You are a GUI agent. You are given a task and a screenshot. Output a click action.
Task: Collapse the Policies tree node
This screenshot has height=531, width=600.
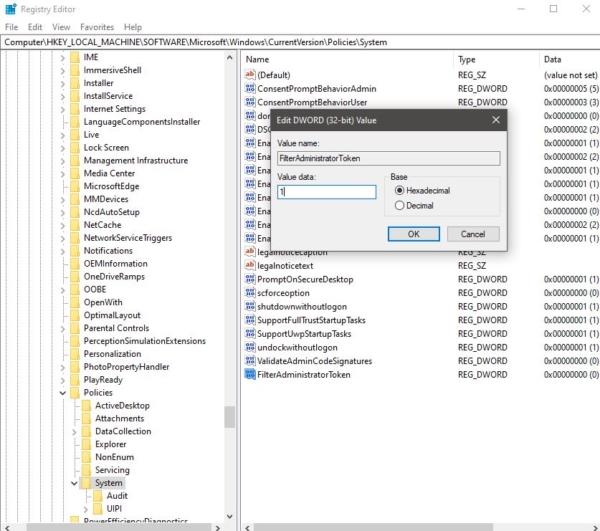point(63,393)
